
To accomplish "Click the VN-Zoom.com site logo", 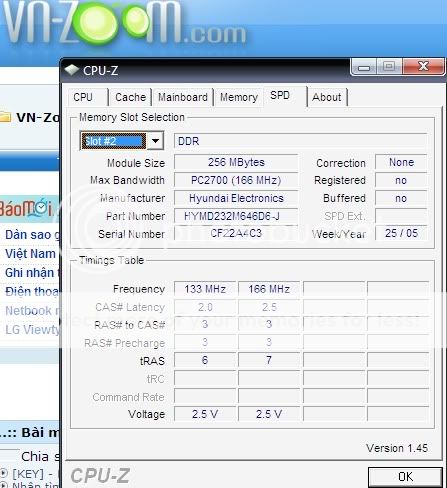I will [x=125, y=22].
